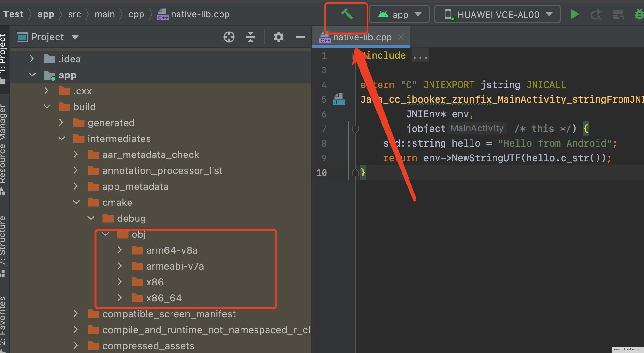This screenshot has width=644, height=353.
Task: Collapse the debug folder
Action: pyautogui.click(x=91, y=218)
